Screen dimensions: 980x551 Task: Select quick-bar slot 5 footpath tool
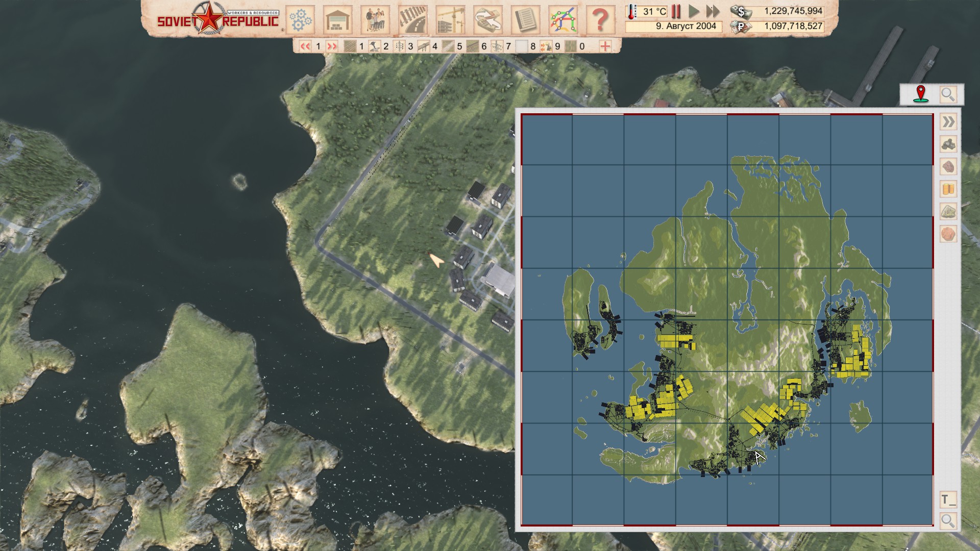click(448, 46)
